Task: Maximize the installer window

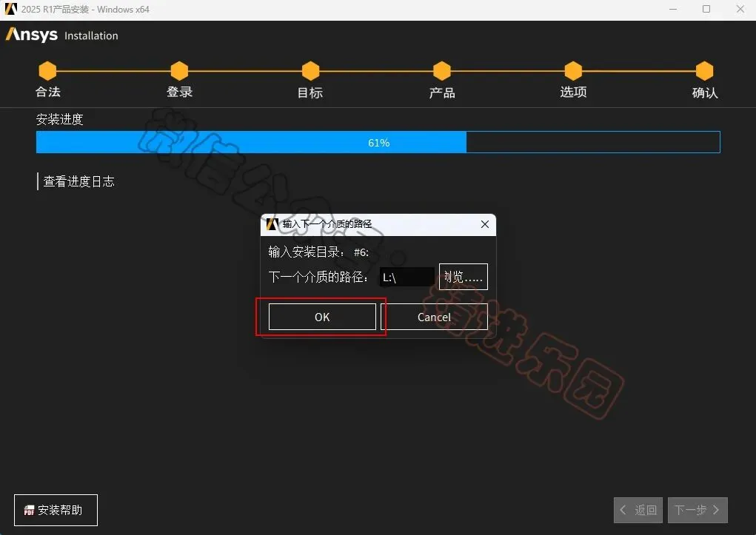Action: [706, 9]
